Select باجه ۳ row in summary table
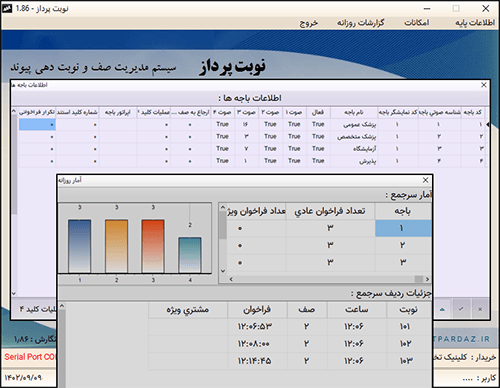Viewport: 500px width, 388px height. click(329, 263)
